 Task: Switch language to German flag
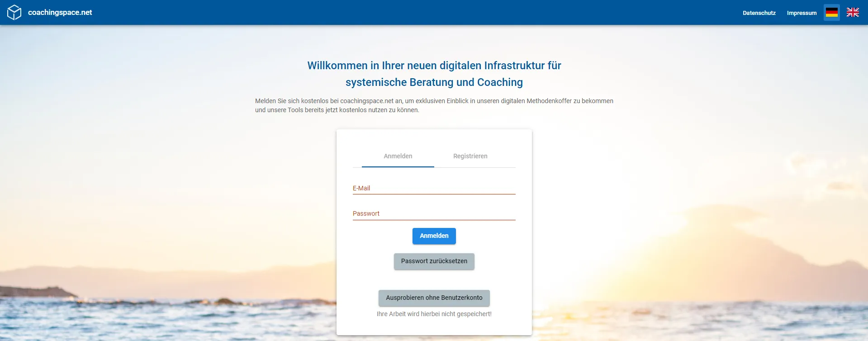[x=831, y=13]
